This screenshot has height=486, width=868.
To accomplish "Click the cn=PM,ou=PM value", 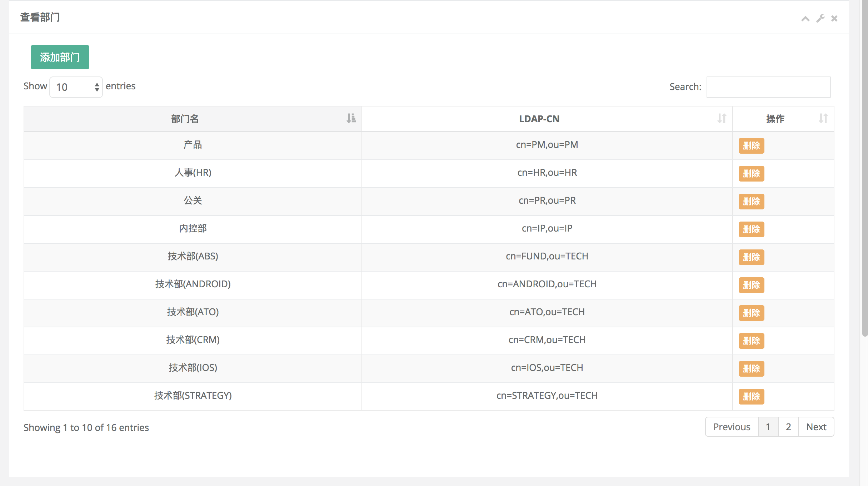I will coord(547,145).
